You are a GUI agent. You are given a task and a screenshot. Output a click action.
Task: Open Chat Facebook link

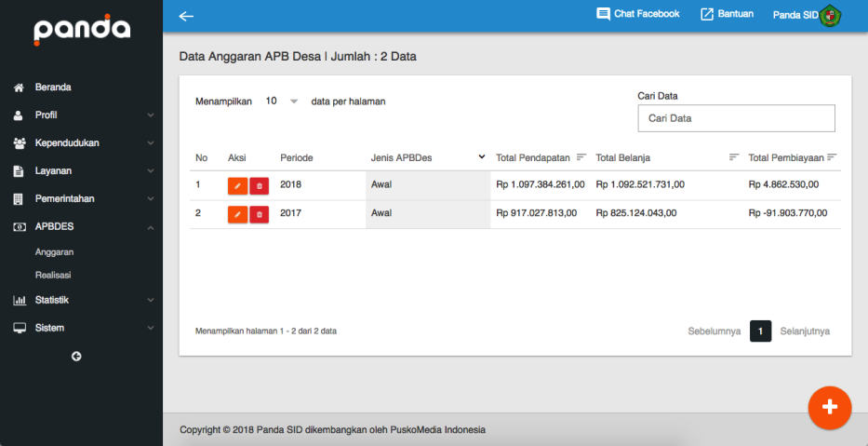tap(637, 14)
